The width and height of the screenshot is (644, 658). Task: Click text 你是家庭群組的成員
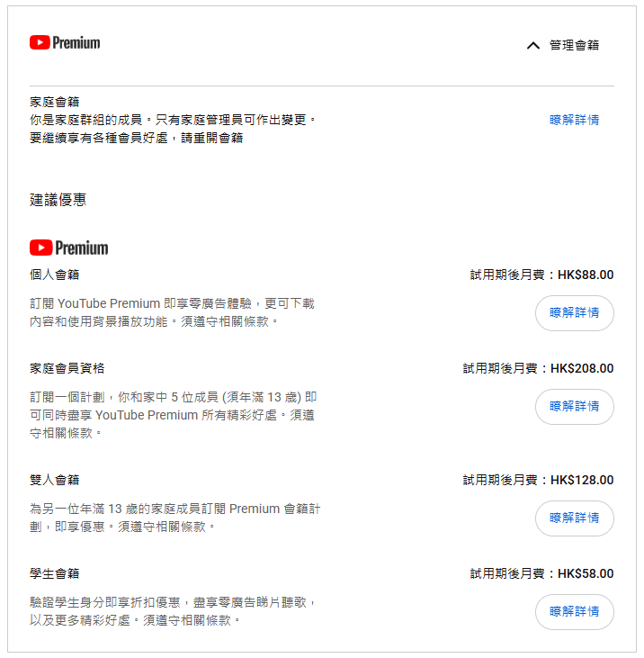pos(86,120)
